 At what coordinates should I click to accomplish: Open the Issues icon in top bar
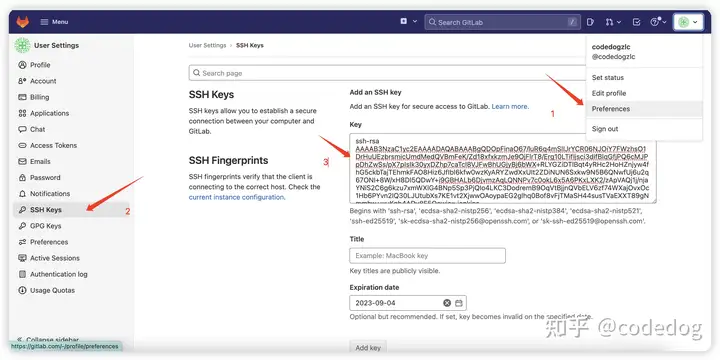pos(591,22)
